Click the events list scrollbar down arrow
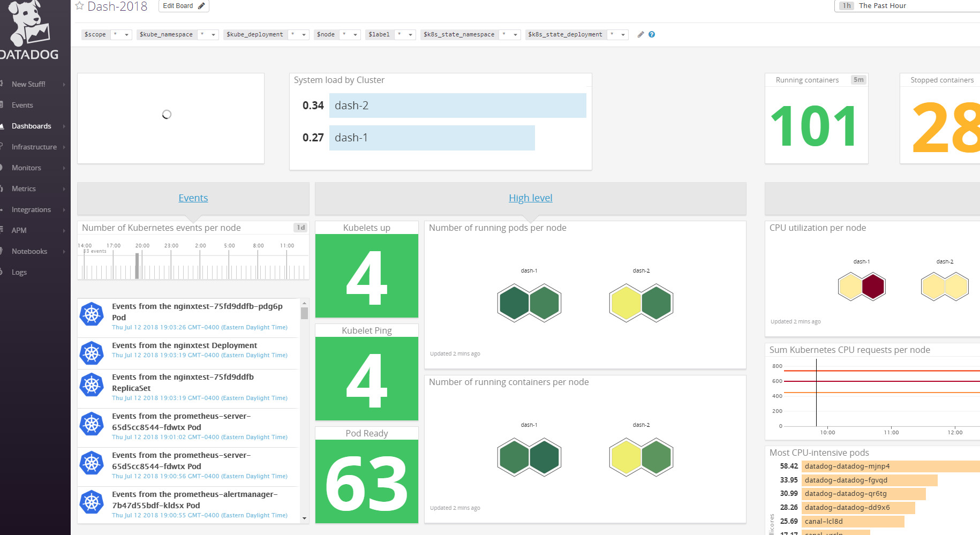Image resolution: width=980 pixels, height=535 pixels. click(x=304, y=518)
